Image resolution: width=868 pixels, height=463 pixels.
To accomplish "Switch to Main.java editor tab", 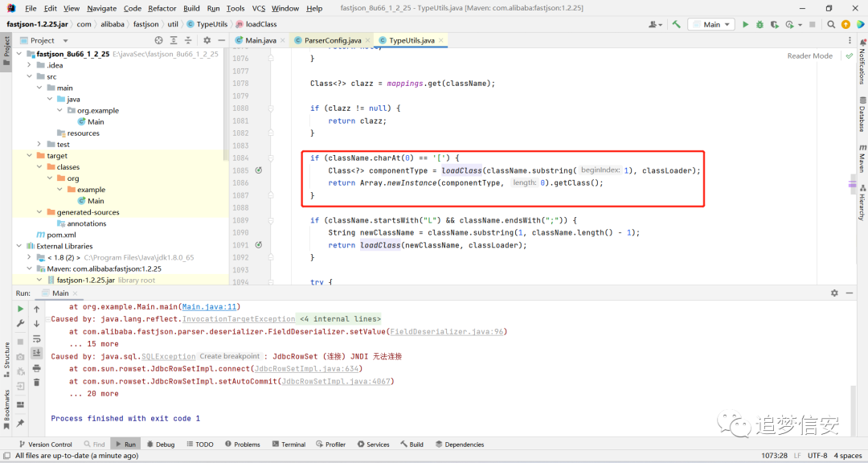I will 260,40.
